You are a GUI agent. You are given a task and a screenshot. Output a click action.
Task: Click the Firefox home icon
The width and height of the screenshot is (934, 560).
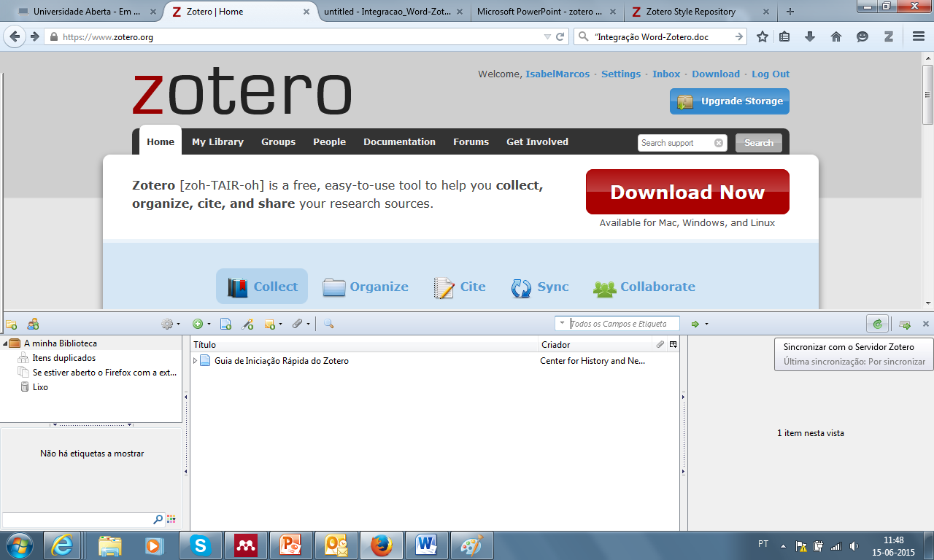[836, 36]
